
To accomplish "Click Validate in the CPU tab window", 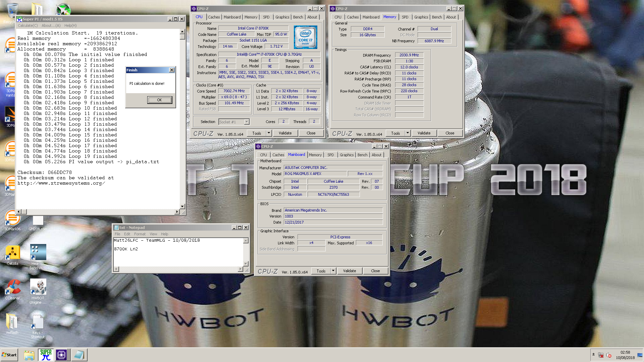I will [x=285, y=133].
